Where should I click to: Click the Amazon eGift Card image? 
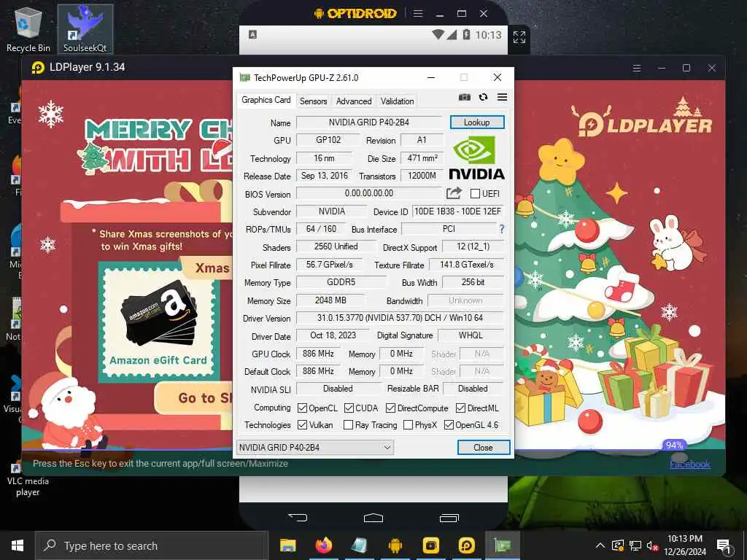click(158, 323)
